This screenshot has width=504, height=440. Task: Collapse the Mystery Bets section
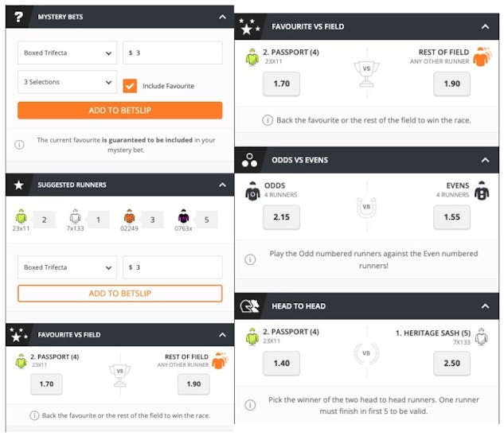click(x=222, y=17)
